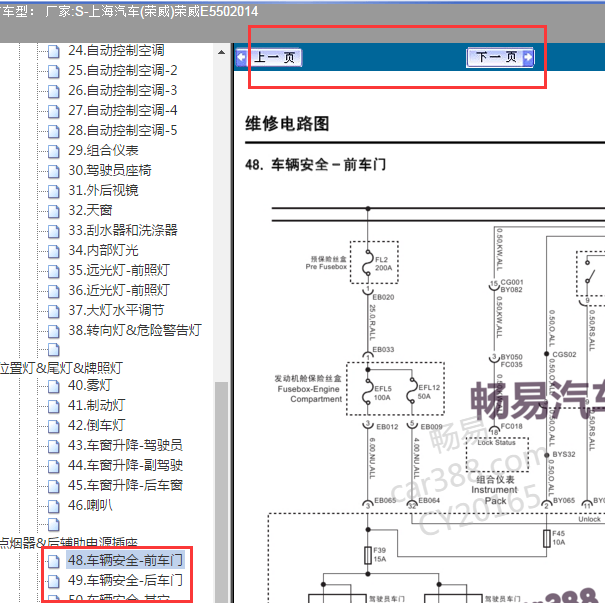Select 29.组合仪表 in the tree

[103, 151]
